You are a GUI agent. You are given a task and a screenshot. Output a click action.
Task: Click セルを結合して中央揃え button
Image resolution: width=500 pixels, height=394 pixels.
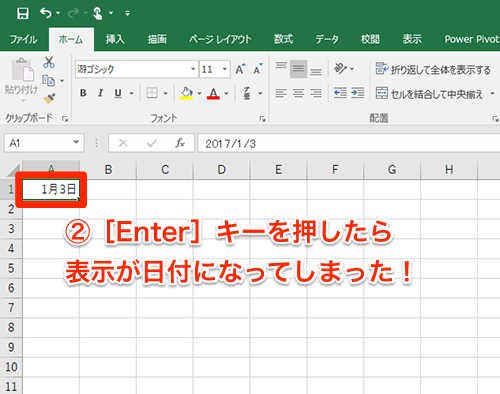429,94
